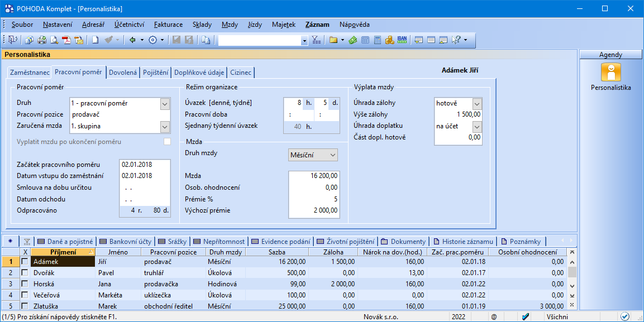Image resolution: width=644 pixels, height=322 pixels.
Task: Click the filter funnel toolbar icon
Action: tap(316, 40)
